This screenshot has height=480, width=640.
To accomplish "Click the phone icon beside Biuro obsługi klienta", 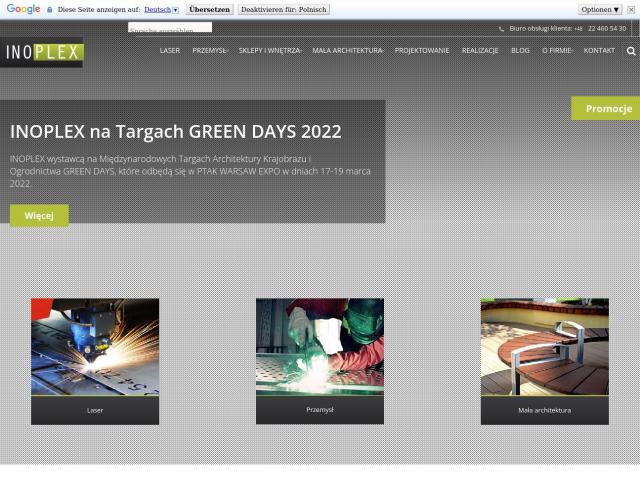I will point(501,29).
